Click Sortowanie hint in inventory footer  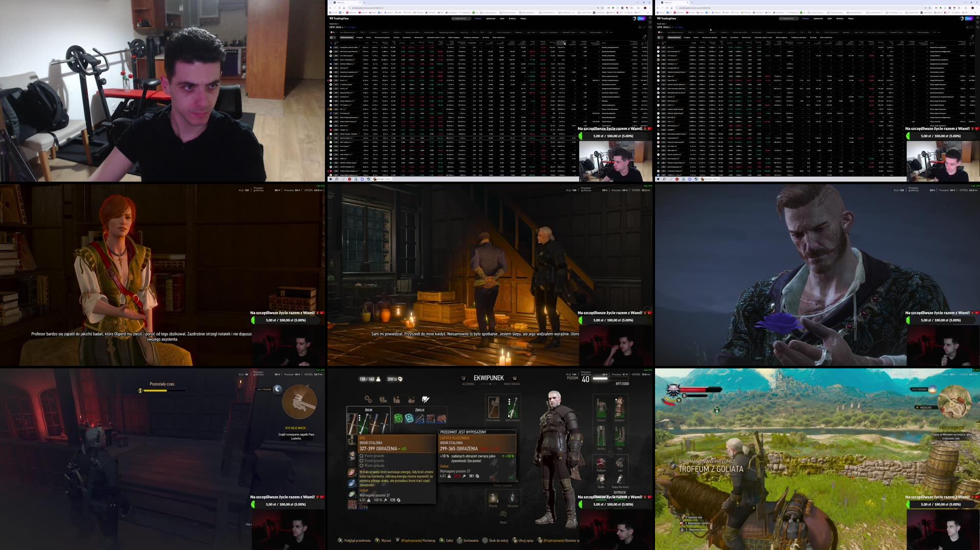pos(468,540)
